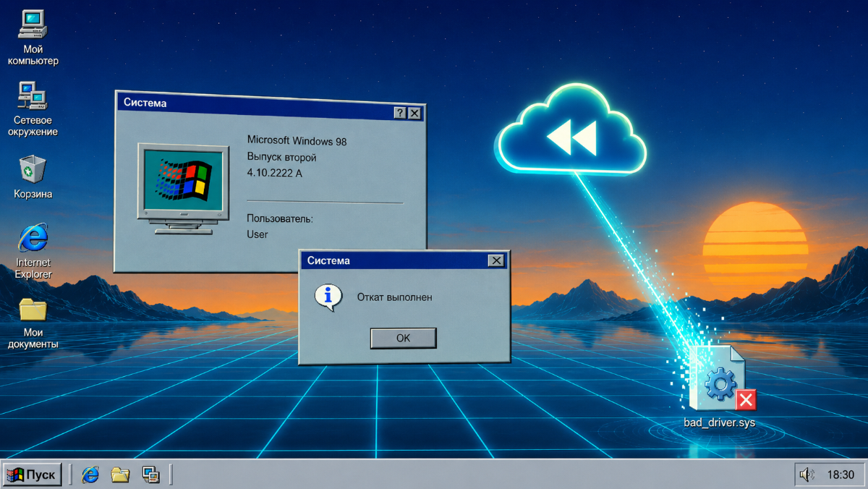Click the 18:30 clock in the tray
The height and width of the screenshot is (489, 868).
pyautogui.click(x=841, y=475)
